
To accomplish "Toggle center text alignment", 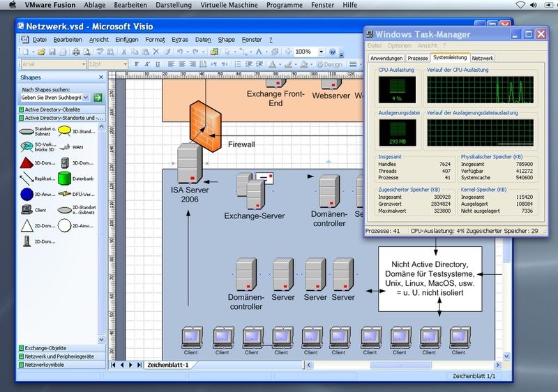I will pyautogui.click(x=182, y=64).
